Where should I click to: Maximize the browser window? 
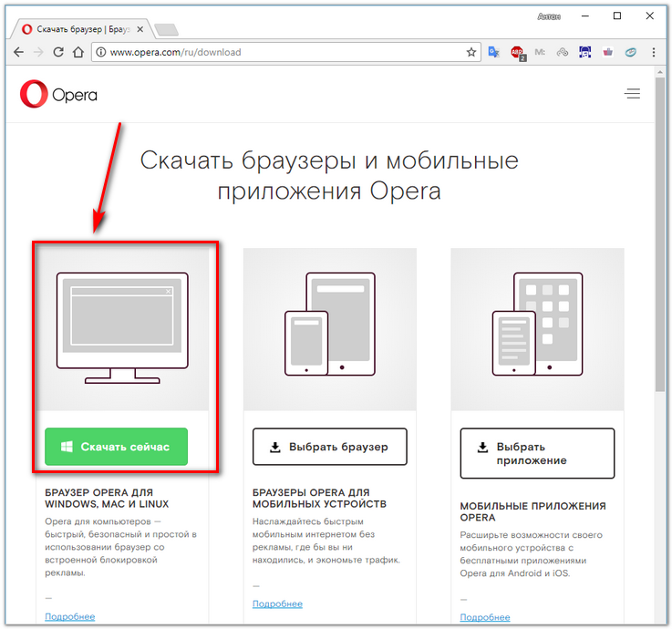point(617,16)
